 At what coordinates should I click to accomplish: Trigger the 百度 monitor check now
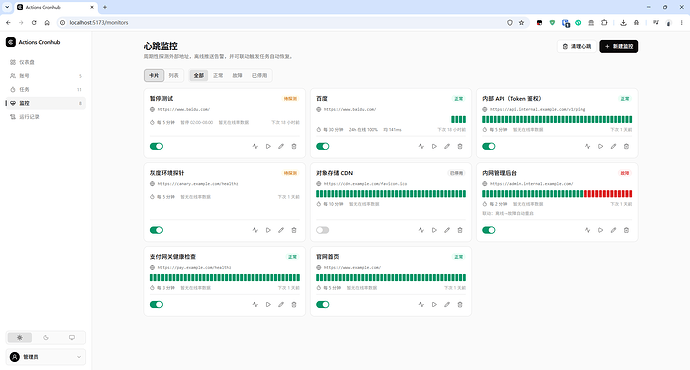[x=434, y=147]
